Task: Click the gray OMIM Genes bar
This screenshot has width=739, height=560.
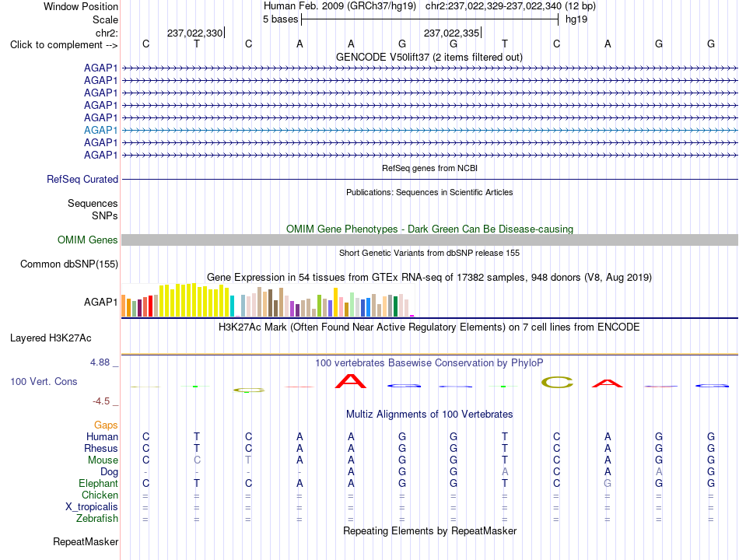Action: point(429,240)
